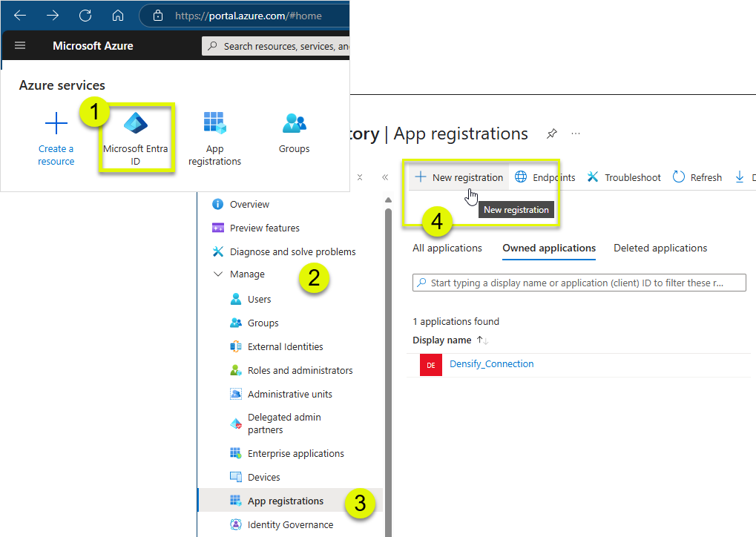The width and height of the screenshot is (756, 537).
Task: Click the browser forward arrow
Action: (x=53, y=16)
